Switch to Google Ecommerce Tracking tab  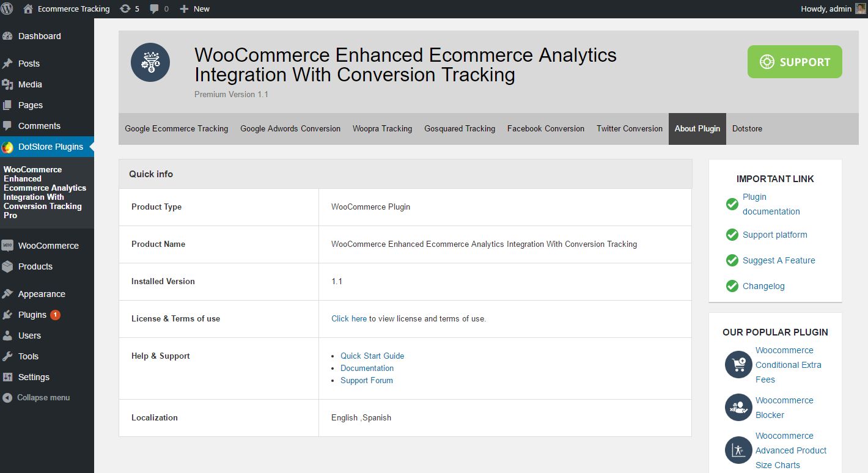(176, 129)
